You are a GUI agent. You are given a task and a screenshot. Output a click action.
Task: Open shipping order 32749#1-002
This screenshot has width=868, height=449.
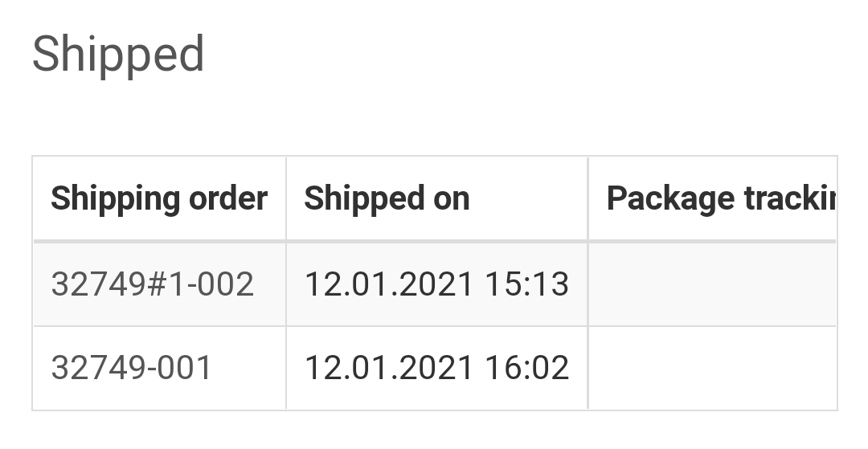(x=153, y=284)
